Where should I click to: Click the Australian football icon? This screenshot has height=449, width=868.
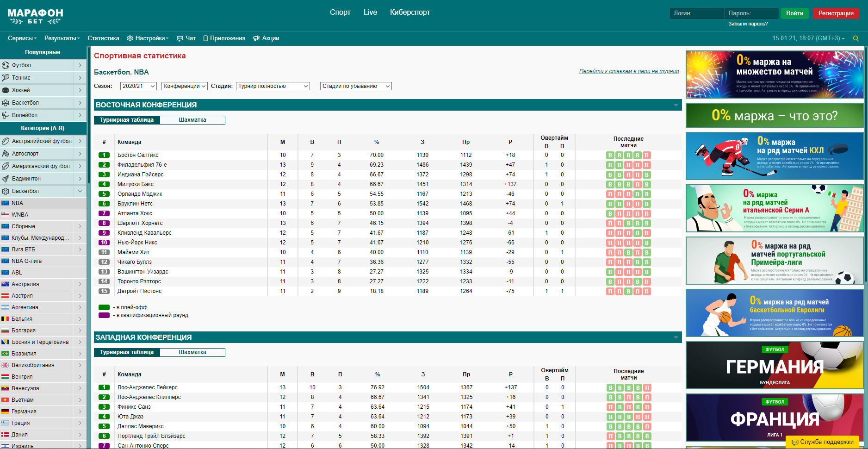click(6, 141)
